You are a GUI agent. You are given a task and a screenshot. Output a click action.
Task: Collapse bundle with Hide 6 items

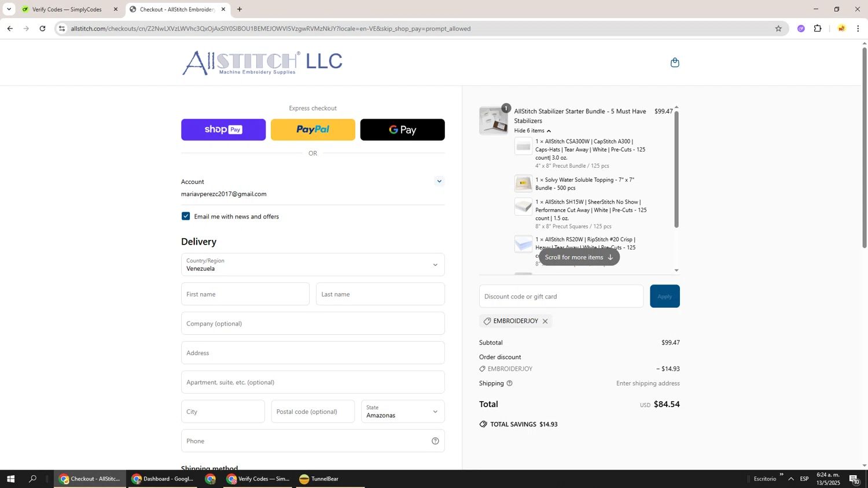pos(532,131)
